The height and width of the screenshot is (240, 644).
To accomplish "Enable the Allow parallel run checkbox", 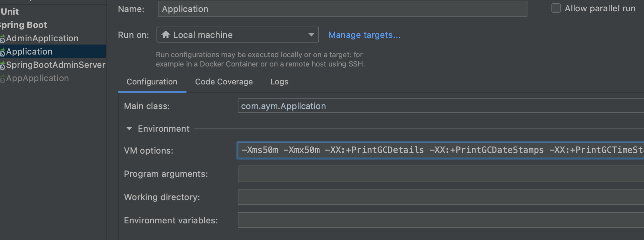I will [556, 8].
